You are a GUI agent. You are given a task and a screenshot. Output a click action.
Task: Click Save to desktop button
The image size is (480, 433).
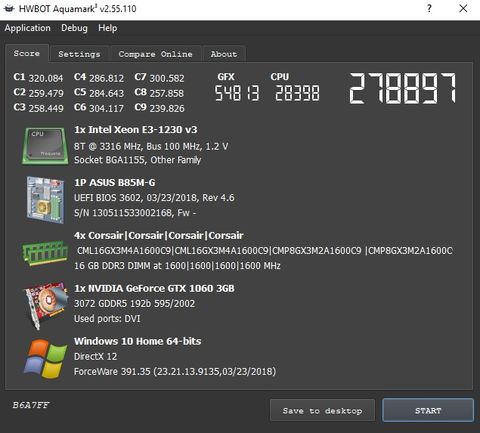pyautogui.click(x=322, y=411)
